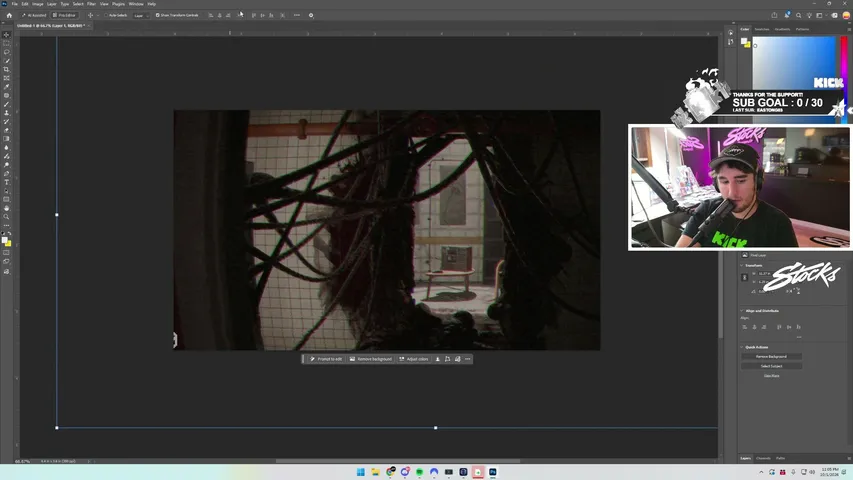Screen dimensions: 853x480
Task: Select the Gradient tool
Action: (x=7, y=139)
